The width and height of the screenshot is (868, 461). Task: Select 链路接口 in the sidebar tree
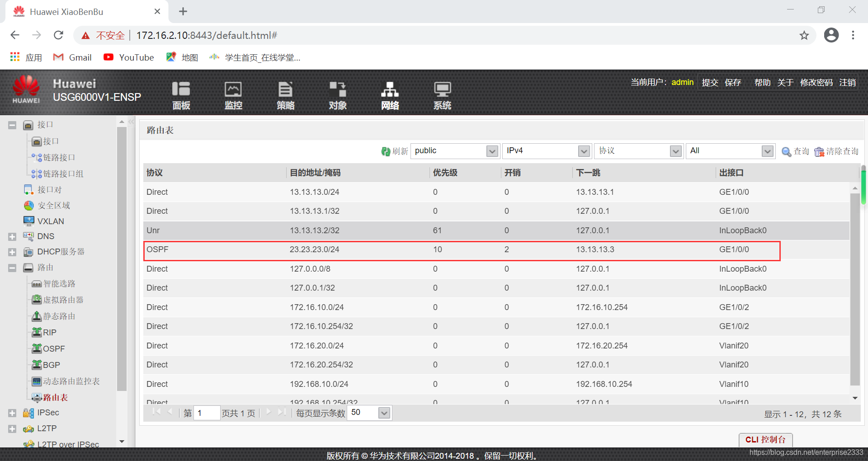tap(59, 157)
